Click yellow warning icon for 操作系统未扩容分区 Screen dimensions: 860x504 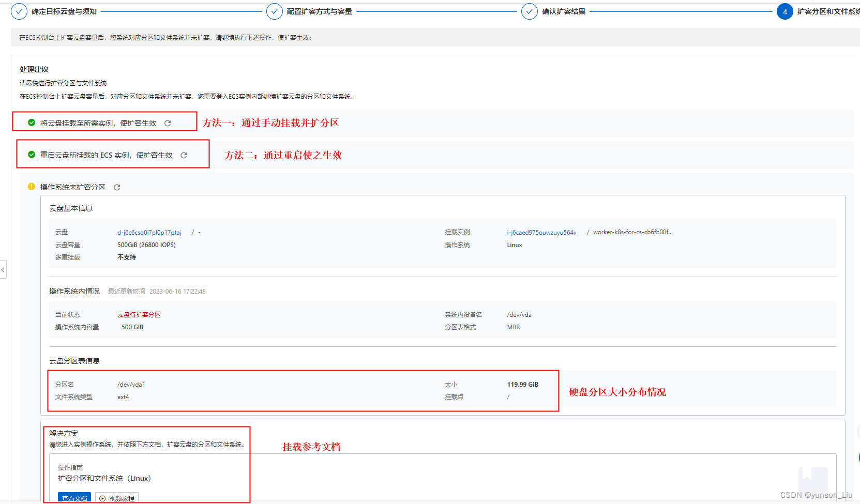click(x=32, y=187)
